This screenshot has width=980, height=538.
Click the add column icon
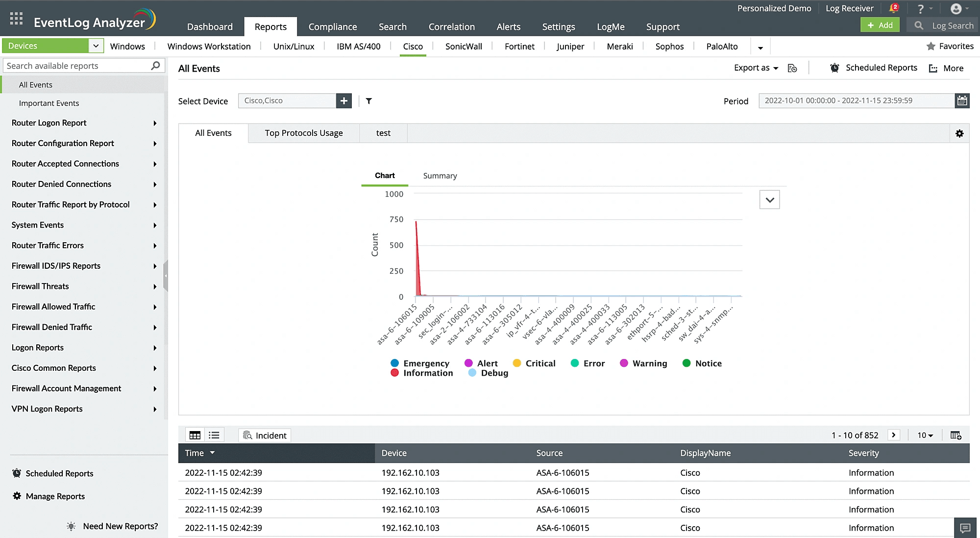pos(955,436)
